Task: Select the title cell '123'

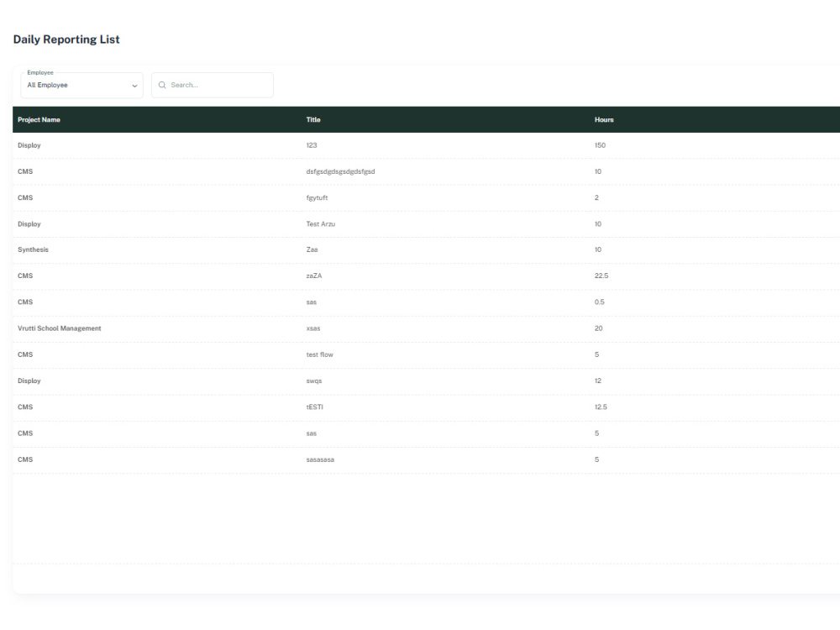Action: point(312,145)
